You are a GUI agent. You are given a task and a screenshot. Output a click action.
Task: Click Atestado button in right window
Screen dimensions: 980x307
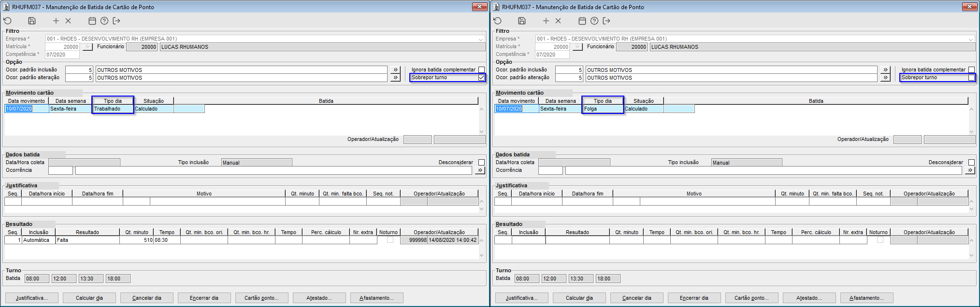(x=809, y=298)
